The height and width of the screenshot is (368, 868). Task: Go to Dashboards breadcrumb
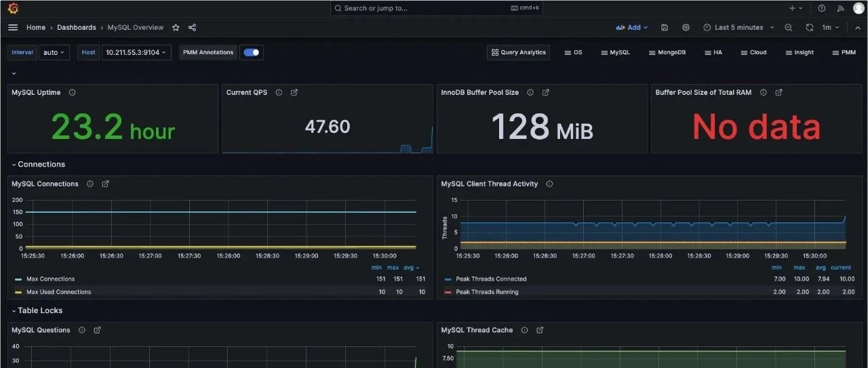(77, 27)
